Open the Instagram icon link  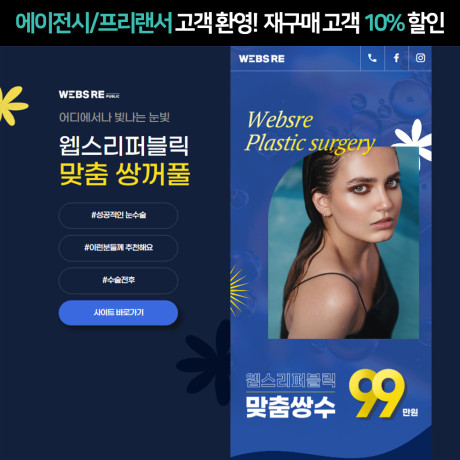420,58
